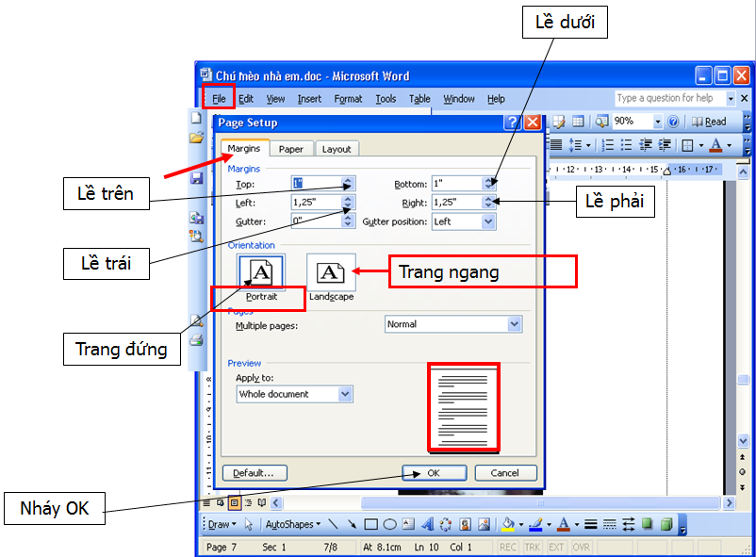Switch to the Paper tab
This screenshot has width=756, height=557.
291,149
